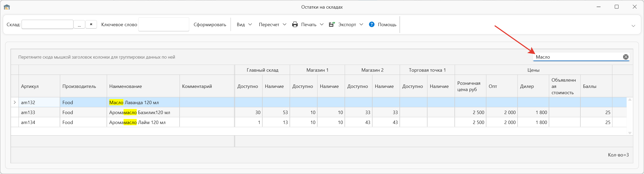This screenshot has height=174, width=644.
Task: Click Аромамасло Лайм 120 мл name cell
Action: [143, 122]
